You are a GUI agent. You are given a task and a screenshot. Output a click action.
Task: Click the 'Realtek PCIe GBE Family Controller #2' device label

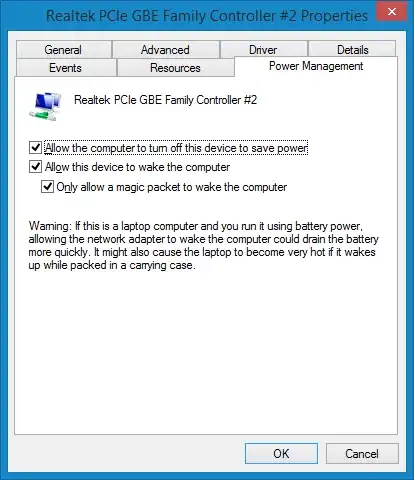[x=166, y=100]
